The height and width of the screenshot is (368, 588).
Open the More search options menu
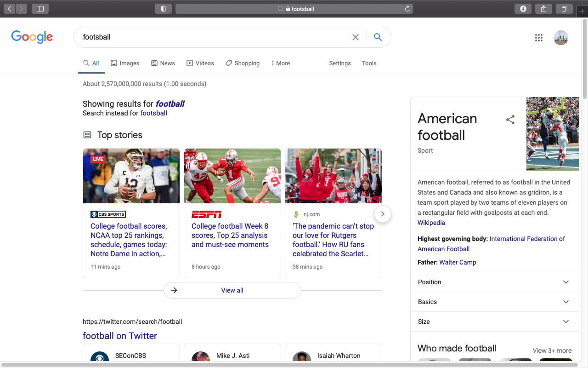[x=280, y=63]
